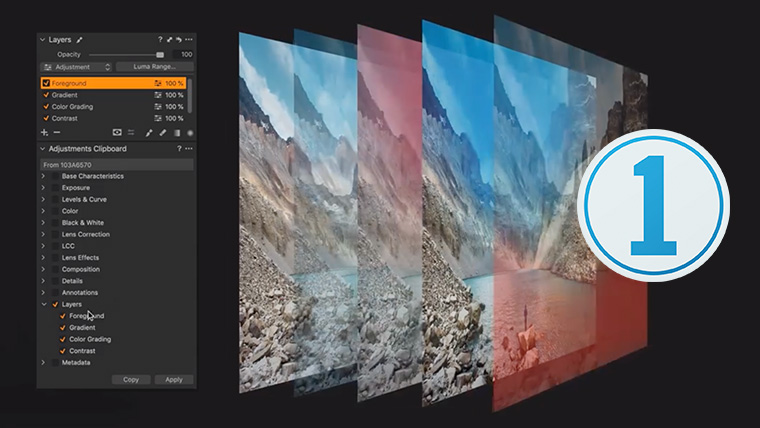Click the Luma Range button

(155, 67)
